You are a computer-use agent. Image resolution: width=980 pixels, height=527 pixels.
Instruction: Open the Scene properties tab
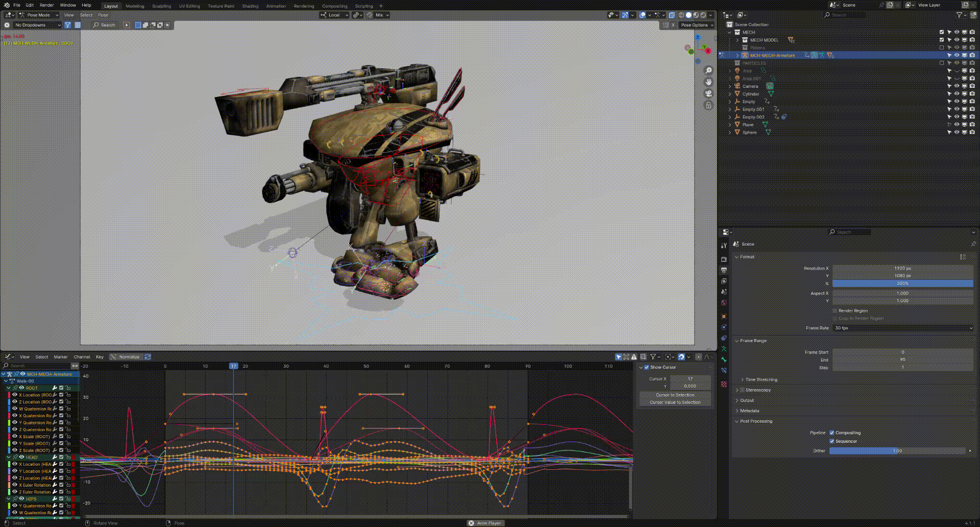724,292
